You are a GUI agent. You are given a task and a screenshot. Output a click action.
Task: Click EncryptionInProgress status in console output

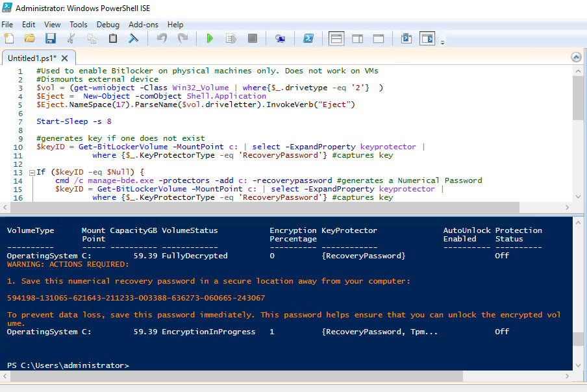pyautogui.click(x=208, y=332)
